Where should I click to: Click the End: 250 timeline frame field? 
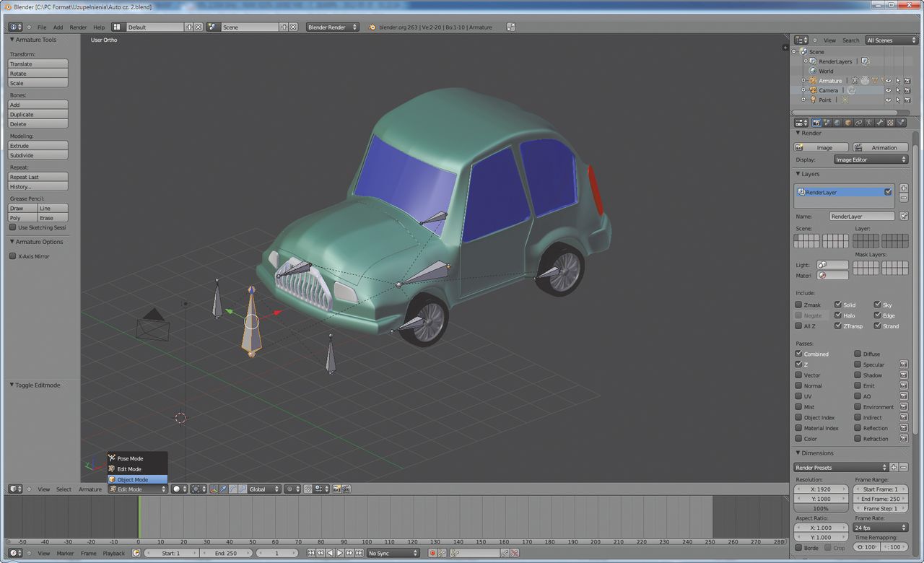[x=225, y=553]
